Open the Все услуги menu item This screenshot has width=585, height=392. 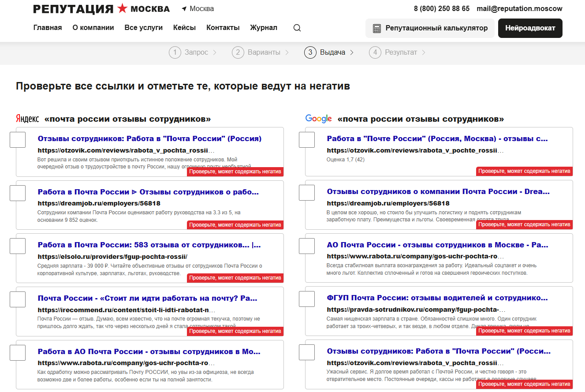144,28
